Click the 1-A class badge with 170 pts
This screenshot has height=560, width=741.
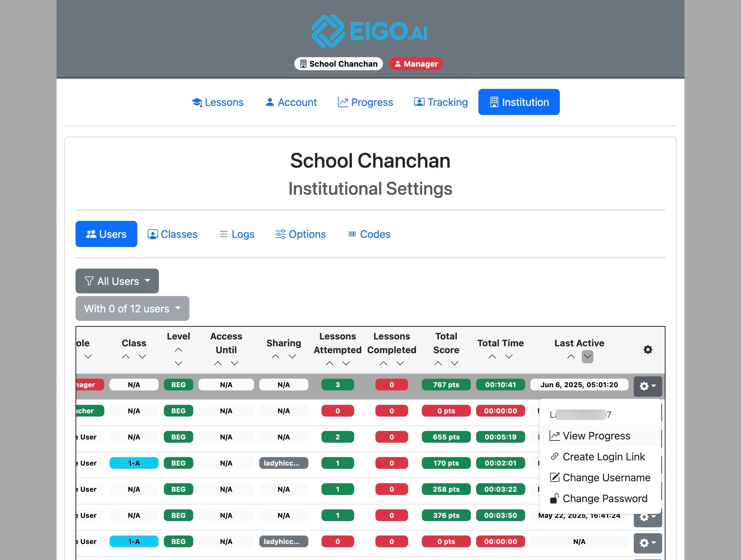click(134, 463)
